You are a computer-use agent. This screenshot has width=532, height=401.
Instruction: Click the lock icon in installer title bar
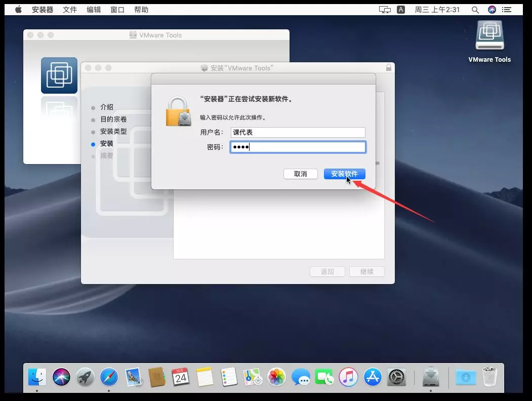coord(388,67)
